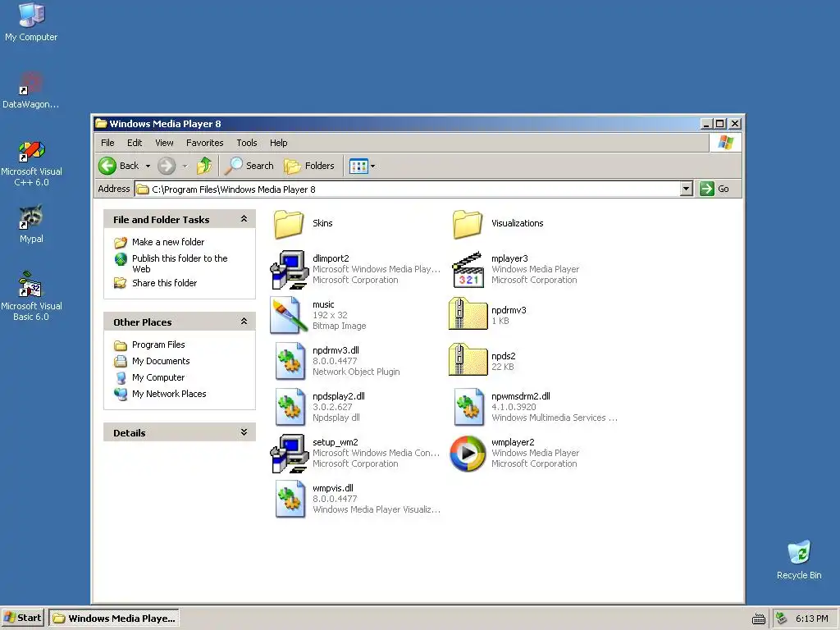
Task: Open the Start menu
Action: point(23,619)
